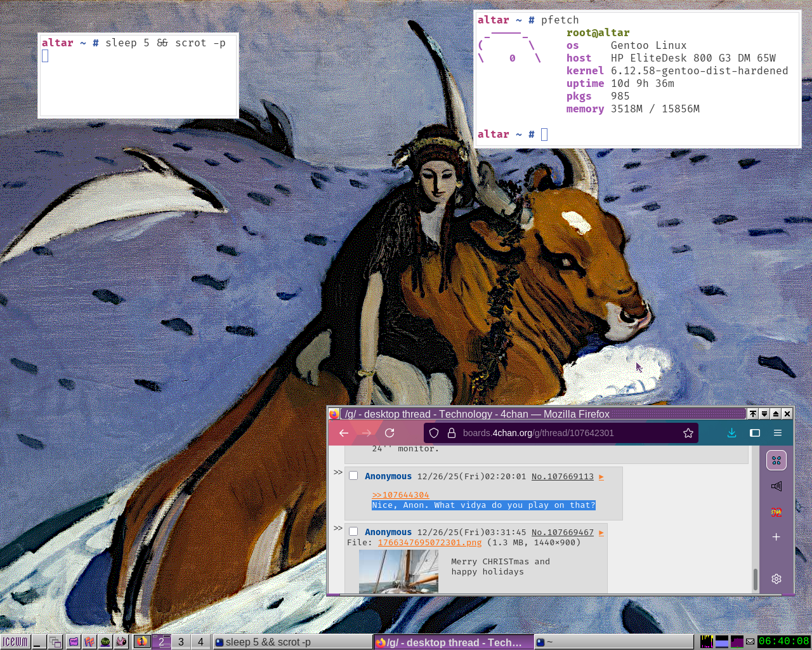Click the first titlebar button with the up arrow and bar
812x650 pixels.
[753, 414]
